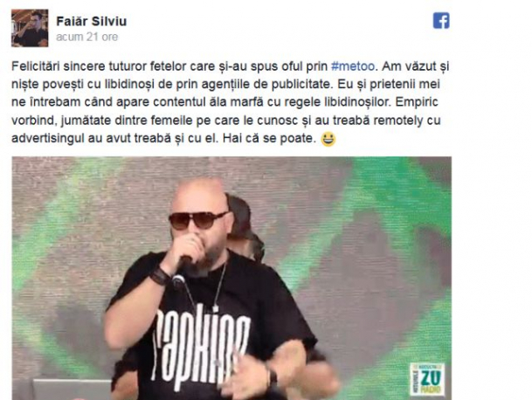Click the word 'Felicitări' starting the post
Screen dimensions: 532x400
click(36, 66)
